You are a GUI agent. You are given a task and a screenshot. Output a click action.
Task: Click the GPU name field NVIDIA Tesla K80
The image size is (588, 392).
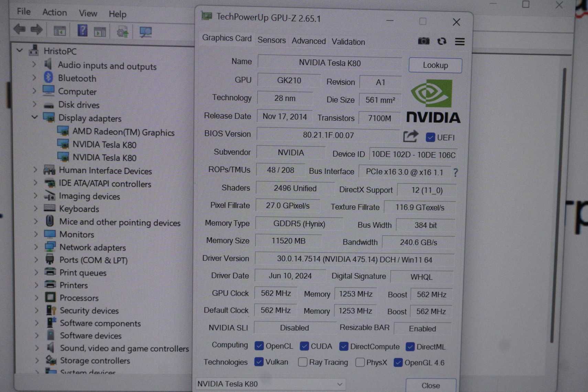(329, 63)
